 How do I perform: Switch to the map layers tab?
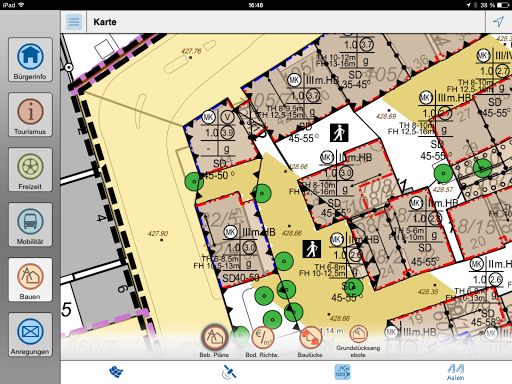click(116, 372)
